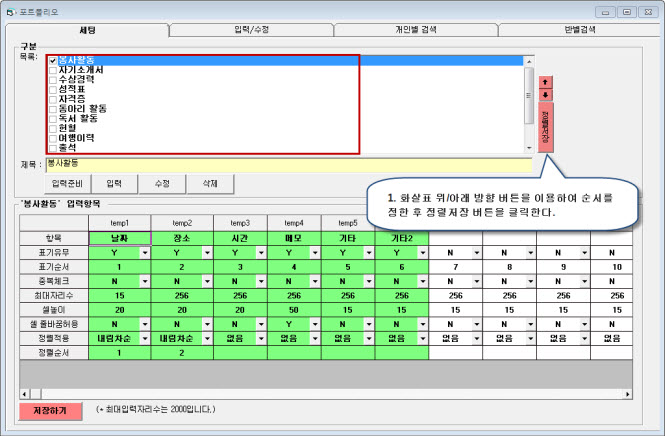Uncheck the 봉사활동 checkbox
Image resolution: width=665 pixels, height=436 pixels.
click(53, 61)
